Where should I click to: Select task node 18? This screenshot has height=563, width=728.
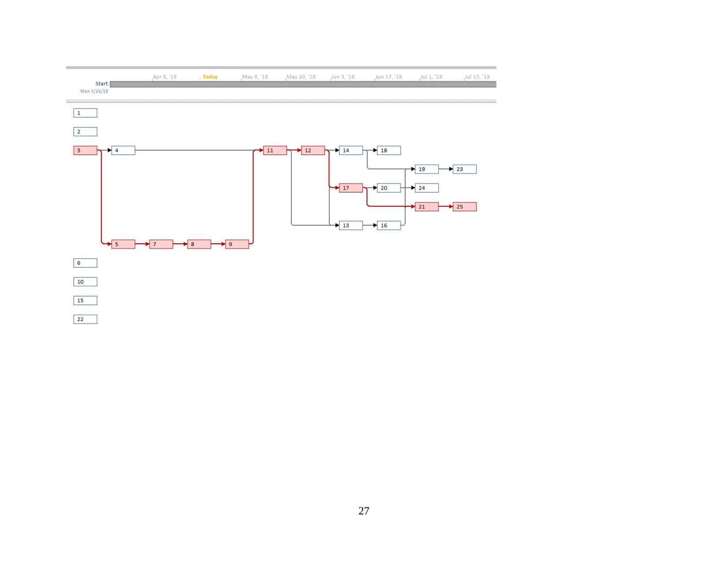pos(389,151)
